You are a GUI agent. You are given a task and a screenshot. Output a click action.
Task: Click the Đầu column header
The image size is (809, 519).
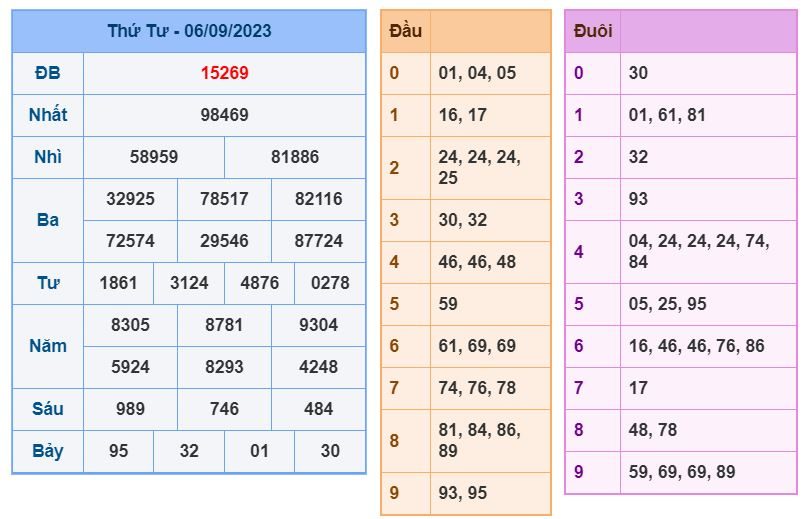click(406, 31)
